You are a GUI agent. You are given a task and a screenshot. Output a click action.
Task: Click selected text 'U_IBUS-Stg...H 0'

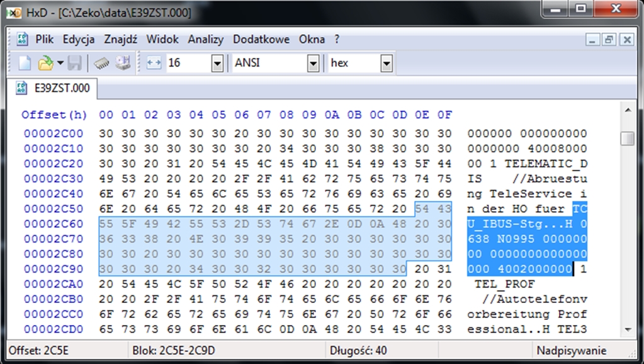pos(527,224)
